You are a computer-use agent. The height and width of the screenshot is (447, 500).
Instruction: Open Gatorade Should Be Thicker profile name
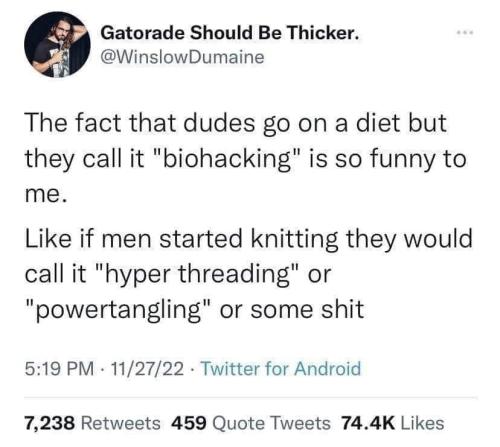(230, 33)
